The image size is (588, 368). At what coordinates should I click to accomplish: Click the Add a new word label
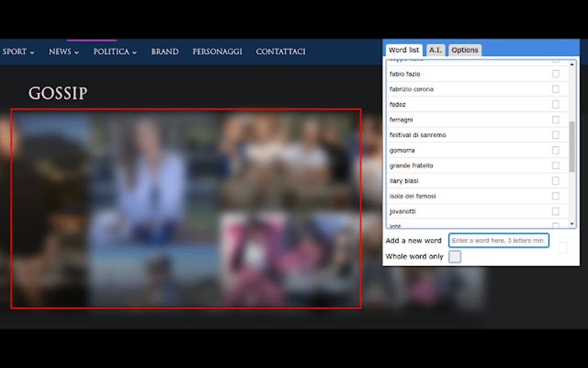pyautogui.click(x=413, y=241)
